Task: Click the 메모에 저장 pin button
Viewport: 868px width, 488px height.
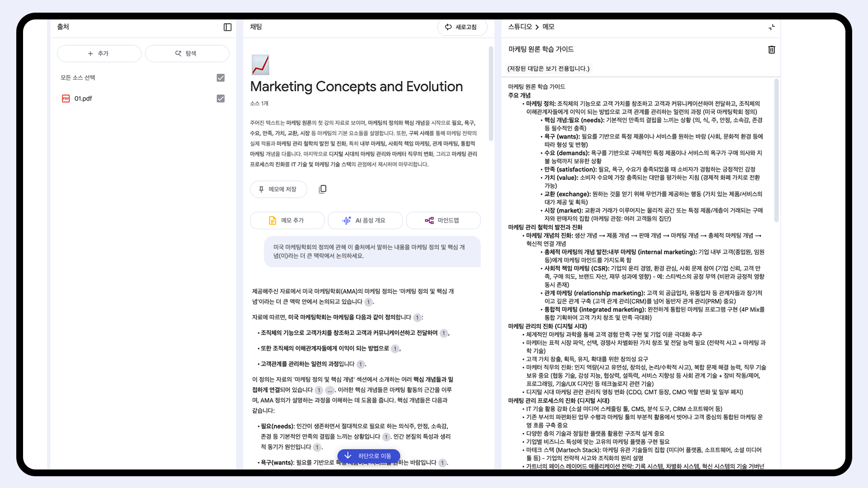Action: click(x=278, y=189)
